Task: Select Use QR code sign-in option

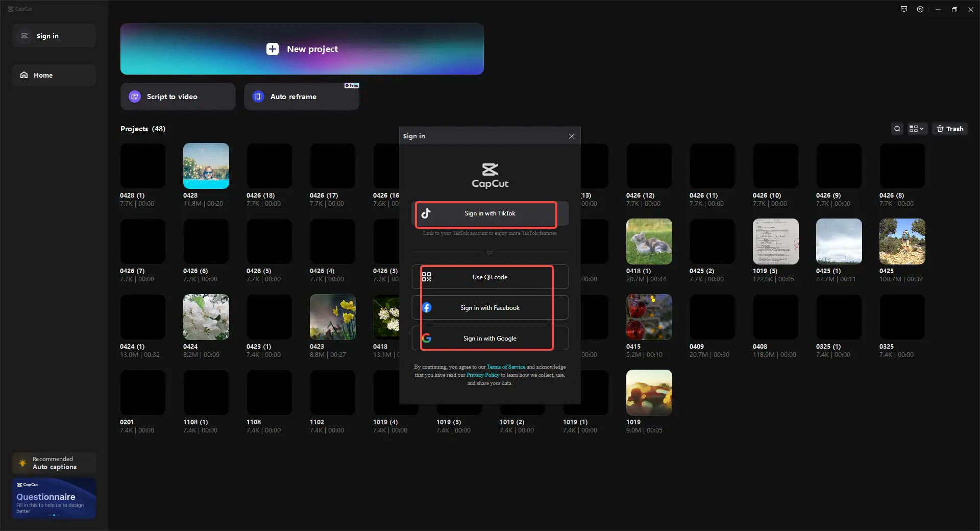Action: [490, 277]
